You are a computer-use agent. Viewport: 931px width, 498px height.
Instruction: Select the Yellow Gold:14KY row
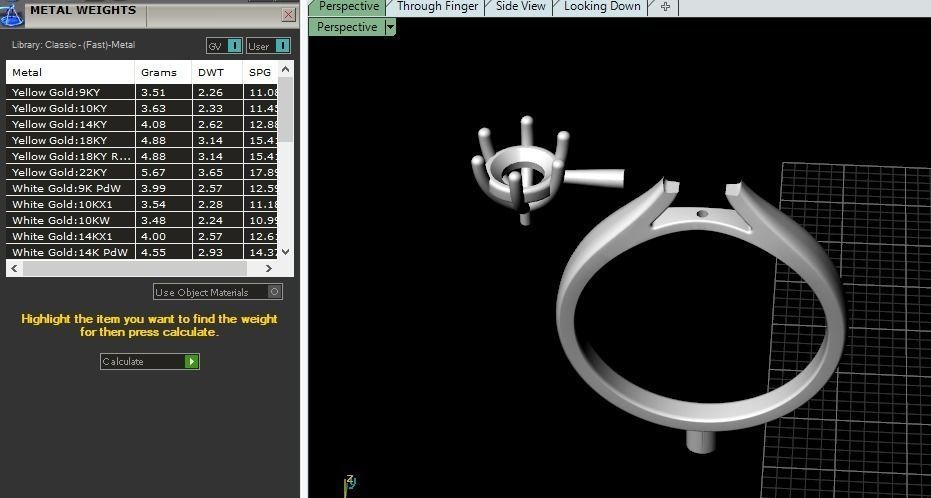pos(142,124)
